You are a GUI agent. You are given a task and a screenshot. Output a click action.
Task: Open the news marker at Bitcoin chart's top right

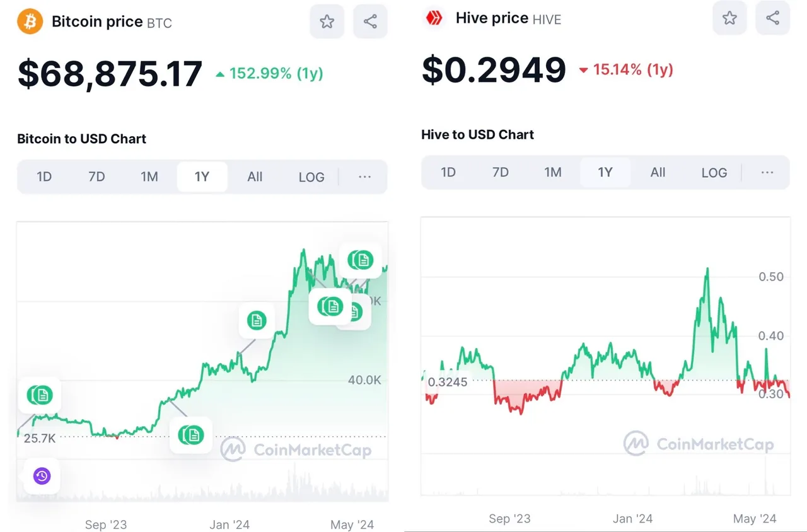[361, 259]
